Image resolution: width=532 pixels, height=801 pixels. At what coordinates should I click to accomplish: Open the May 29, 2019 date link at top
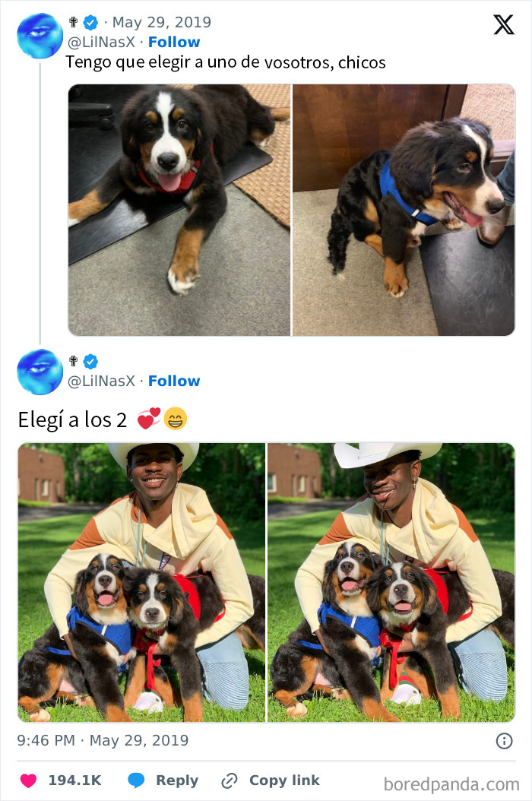coord(161,23)
